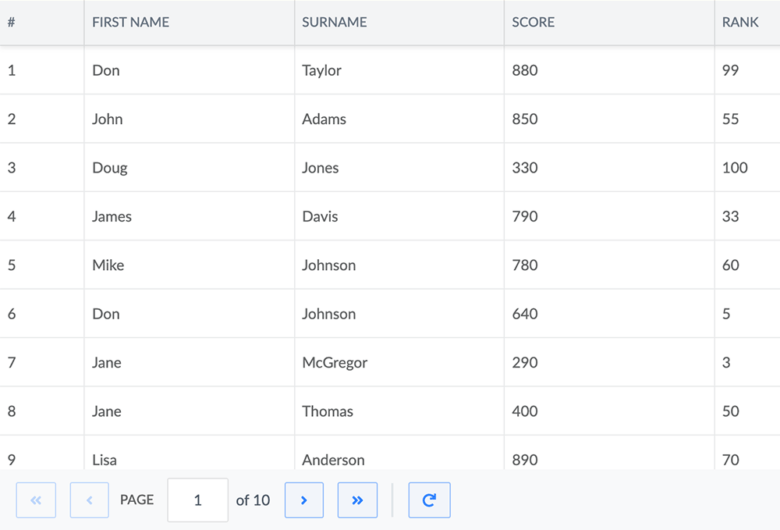Click the page number input field
The image size is (780, 530).
click(x=198, y=500)
